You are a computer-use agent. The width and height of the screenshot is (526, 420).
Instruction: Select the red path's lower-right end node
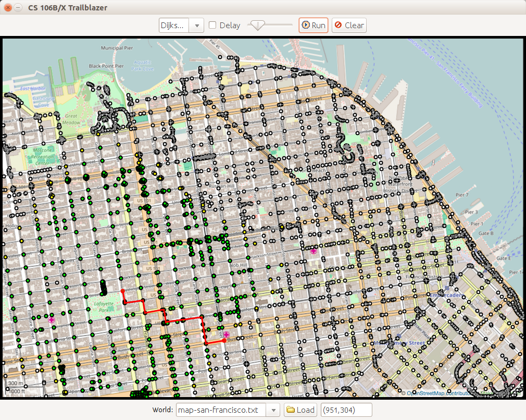(x=224, y=340)
